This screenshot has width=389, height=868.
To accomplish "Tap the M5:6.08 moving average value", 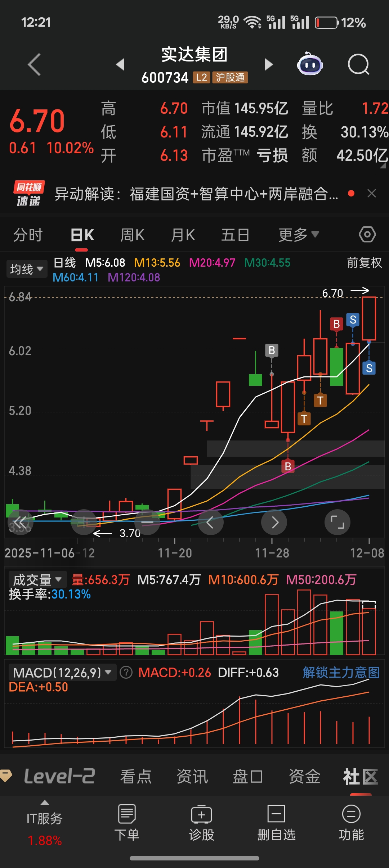I will click(x=105, y=263).
